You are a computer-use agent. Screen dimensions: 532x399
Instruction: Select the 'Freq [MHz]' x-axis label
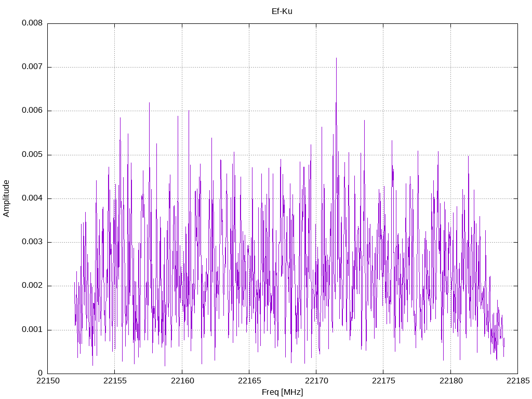pos(282,392)
